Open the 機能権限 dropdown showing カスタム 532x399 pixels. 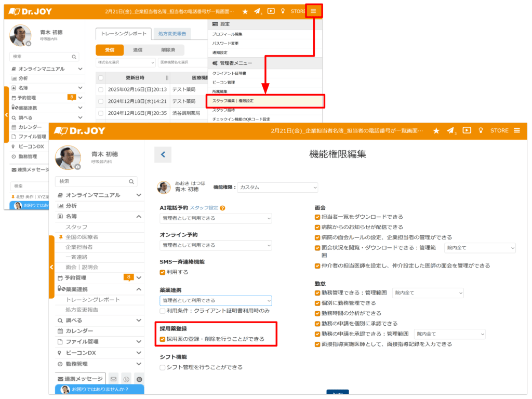pyautogui.click(x=277, y=188)
